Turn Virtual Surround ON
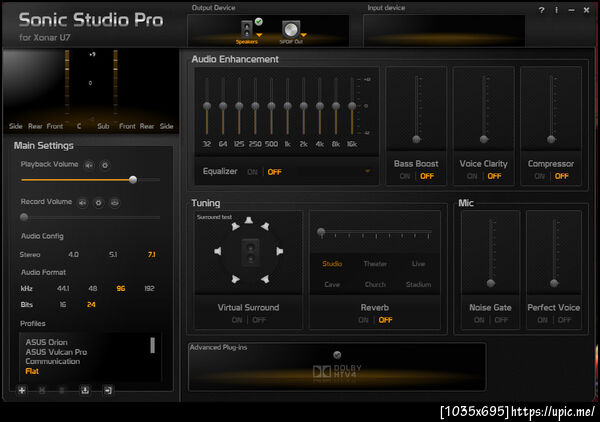The height and width of the screenshot is (422, 600). tap(237, 320)
